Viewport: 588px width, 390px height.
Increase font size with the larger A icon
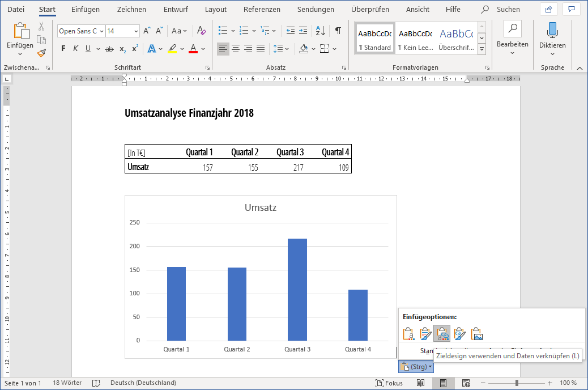[x=147, y=31]
